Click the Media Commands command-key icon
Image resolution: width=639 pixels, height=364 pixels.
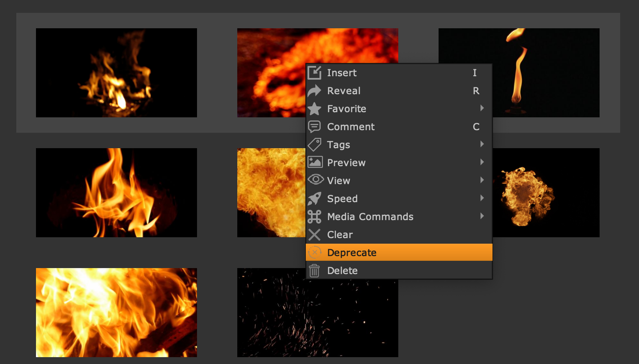(314, 217)
